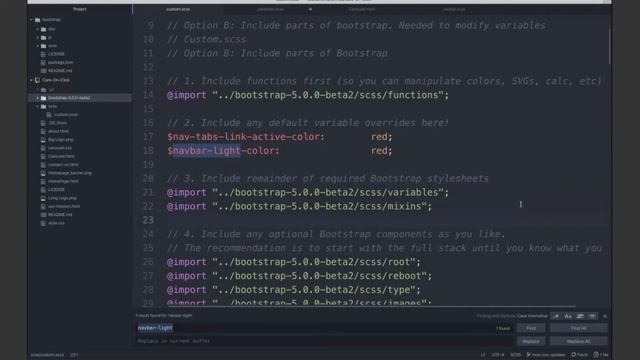Click the Big Logo.png image icon
Screen dimensions: 640x360
[43, 140]
